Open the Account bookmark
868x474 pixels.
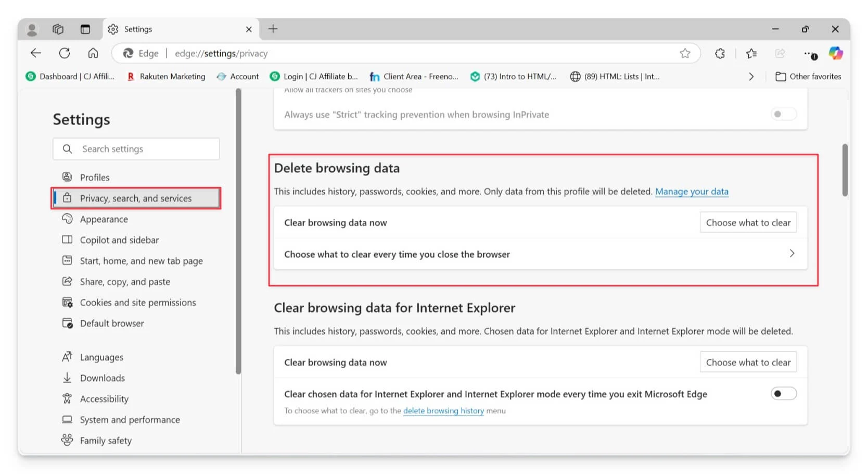tap(238, 77)
